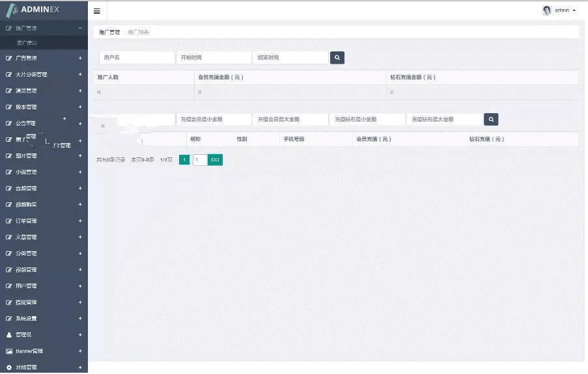
Task: Click the Banner管理 image icon
Action: (9, 351)
